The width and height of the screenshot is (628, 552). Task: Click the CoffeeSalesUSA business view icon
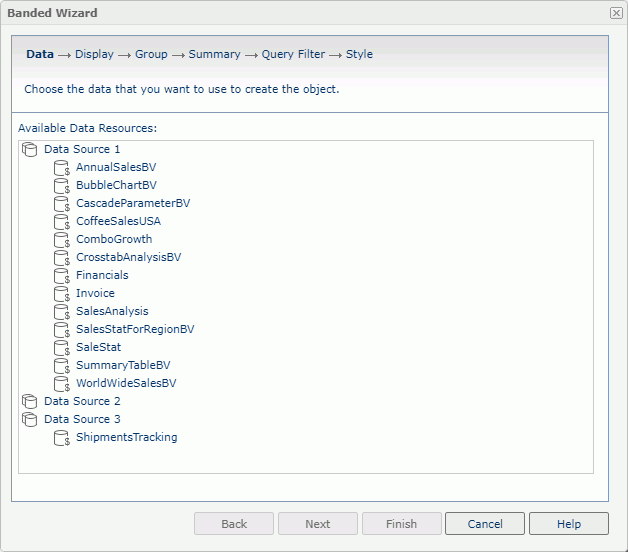pyautogui.click(x=62, y=222)
